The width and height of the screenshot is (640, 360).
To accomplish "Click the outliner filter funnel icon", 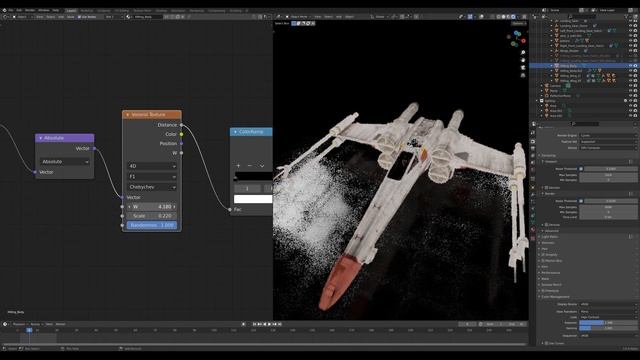I will click(x=627, y=16).
